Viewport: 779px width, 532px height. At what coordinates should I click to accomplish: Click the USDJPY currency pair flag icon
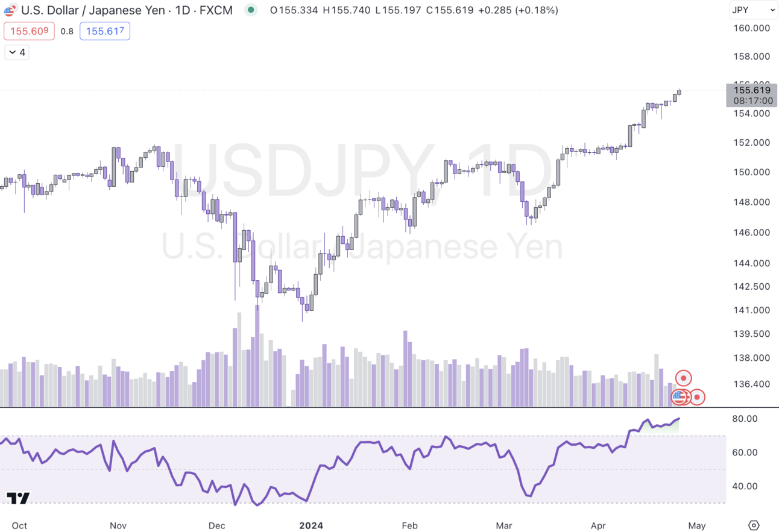point(10,10)
